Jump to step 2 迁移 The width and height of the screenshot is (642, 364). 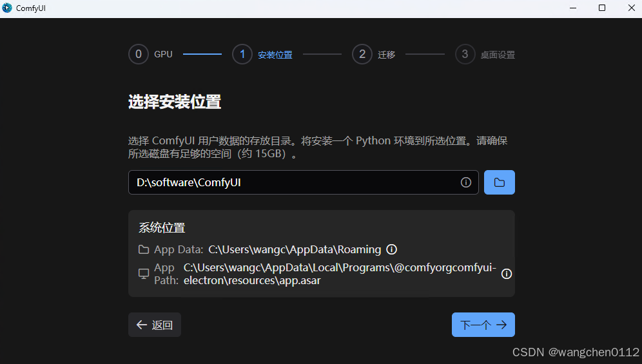point(374,54)
